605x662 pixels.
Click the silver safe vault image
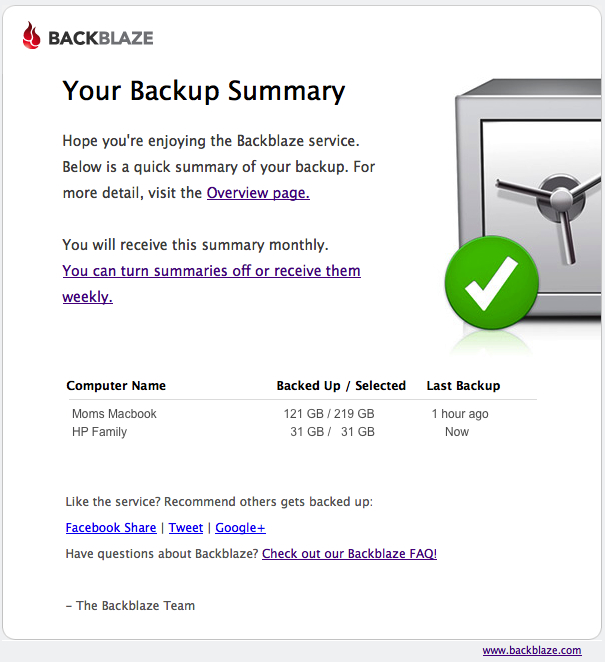(x=528, y=198)
